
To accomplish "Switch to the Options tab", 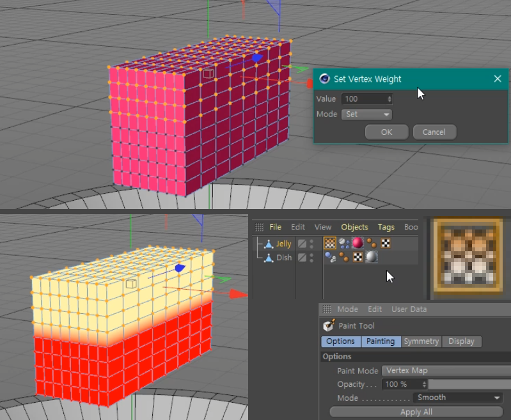I will [341, 341].
